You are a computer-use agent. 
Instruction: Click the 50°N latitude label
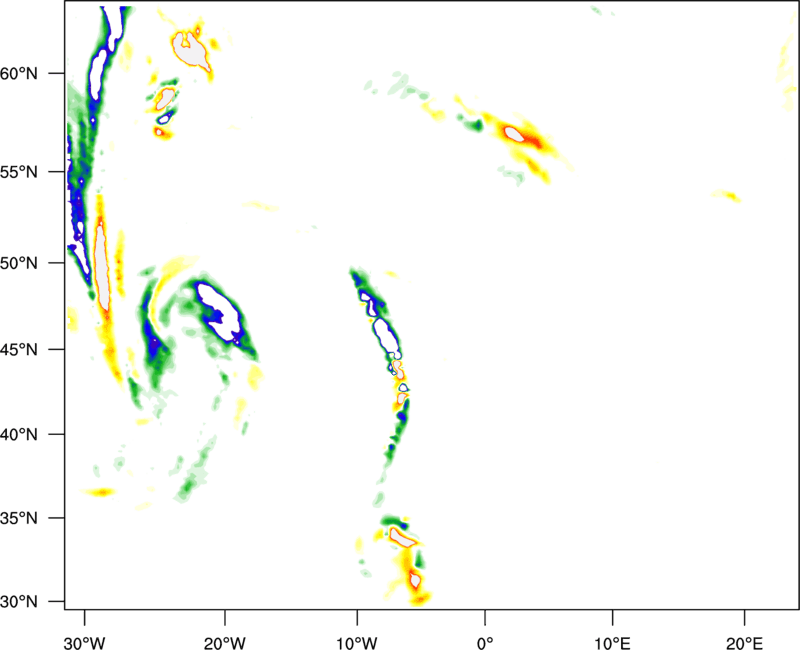pos(19,264)
